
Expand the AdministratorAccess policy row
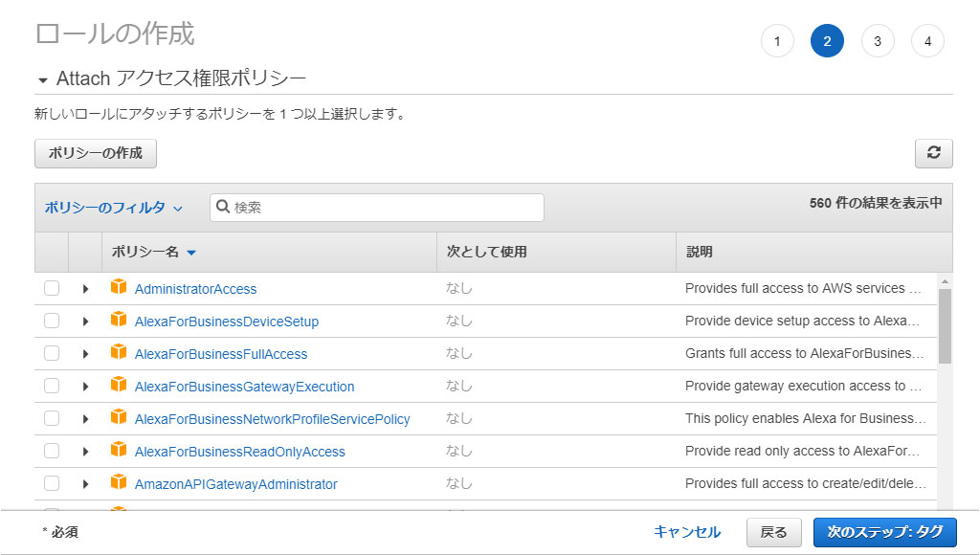pos(85,289)
